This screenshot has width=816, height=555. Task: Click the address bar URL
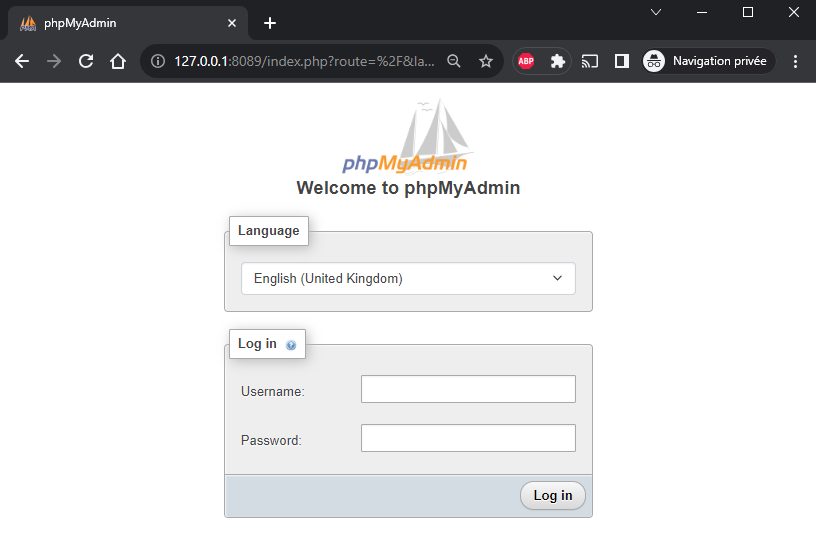coord(304,61)
